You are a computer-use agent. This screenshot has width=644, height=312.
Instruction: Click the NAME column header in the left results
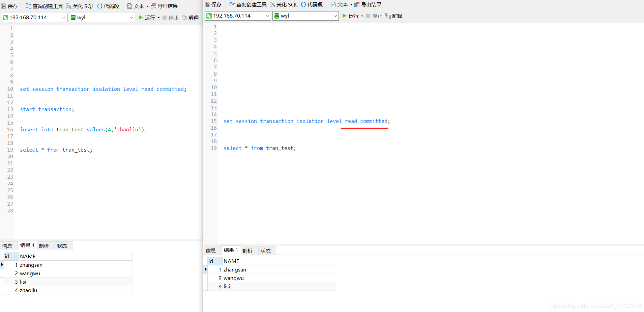click(x=76, y=257)
